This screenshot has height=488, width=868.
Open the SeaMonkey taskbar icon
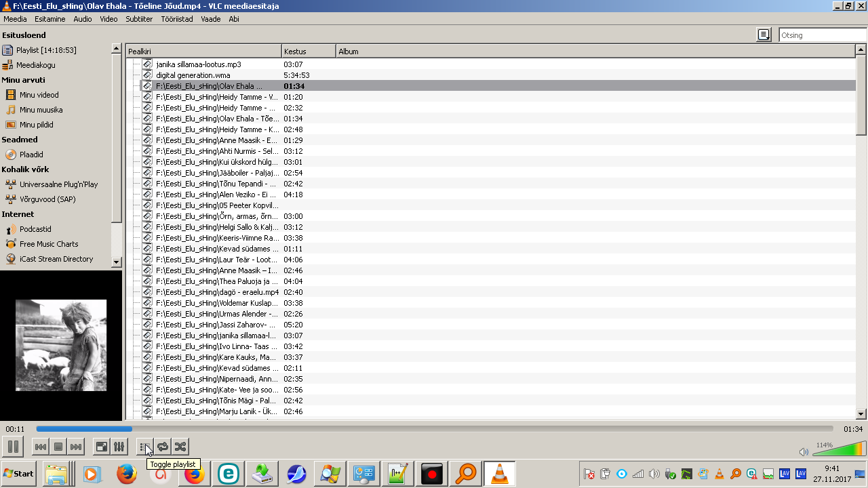coord(296,474)
